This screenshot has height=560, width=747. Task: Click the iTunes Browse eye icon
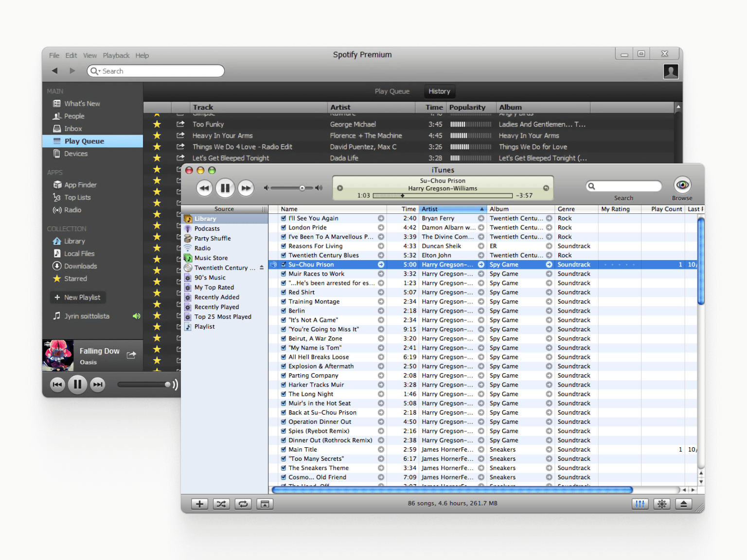coord(682,185)
